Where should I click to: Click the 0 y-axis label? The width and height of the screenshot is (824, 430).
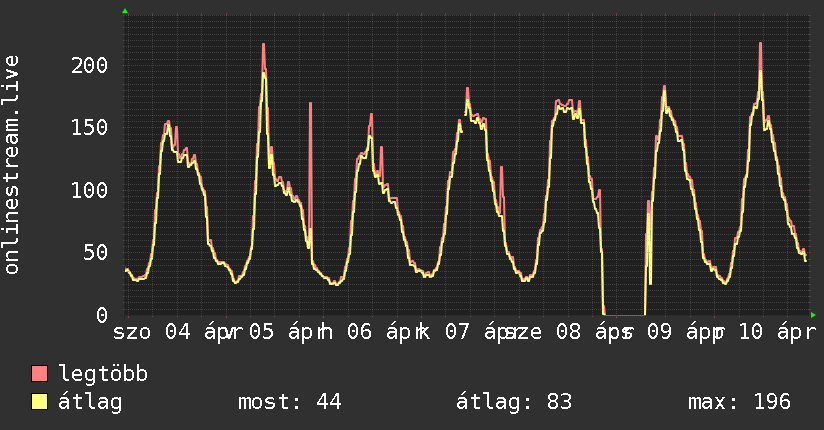[x=102, y=315]
